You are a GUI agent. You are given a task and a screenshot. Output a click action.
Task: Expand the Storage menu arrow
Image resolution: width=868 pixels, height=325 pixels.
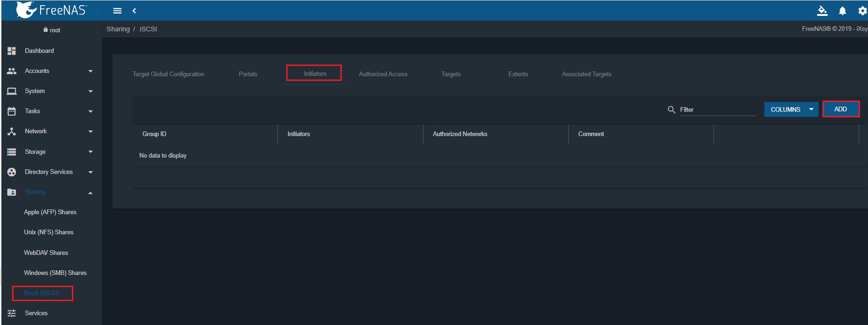[91, 152]
